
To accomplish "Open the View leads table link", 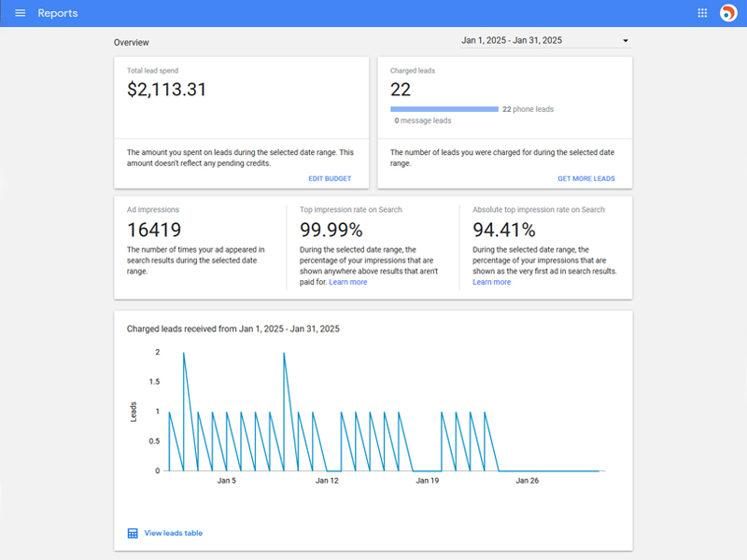I will click(x=173, y=533).
